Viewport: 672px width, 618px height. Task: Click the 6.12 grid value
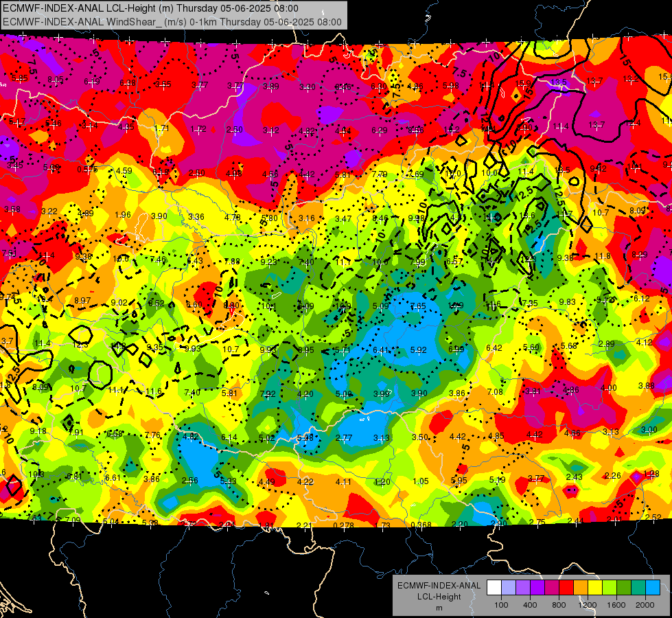[642, 299]
